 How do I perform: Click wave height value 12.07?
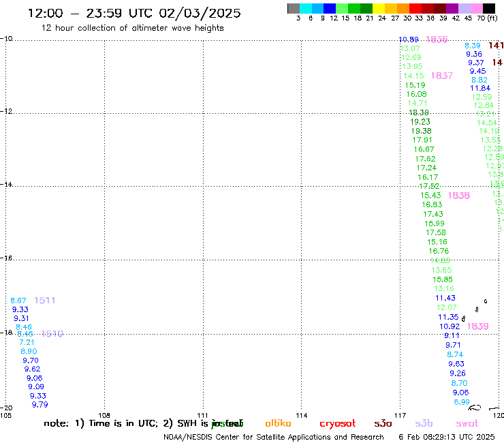pyautogui.click(x=447, y=307)
